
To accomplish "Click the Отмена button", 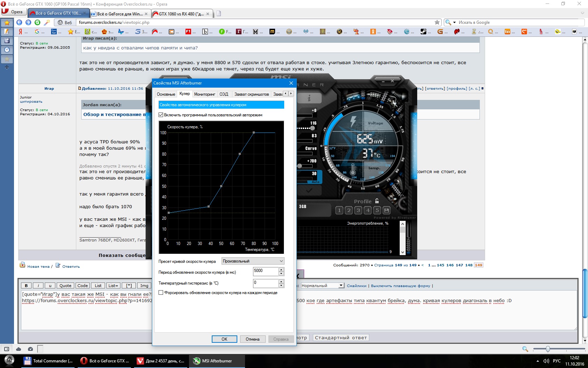I will point(252,339).
